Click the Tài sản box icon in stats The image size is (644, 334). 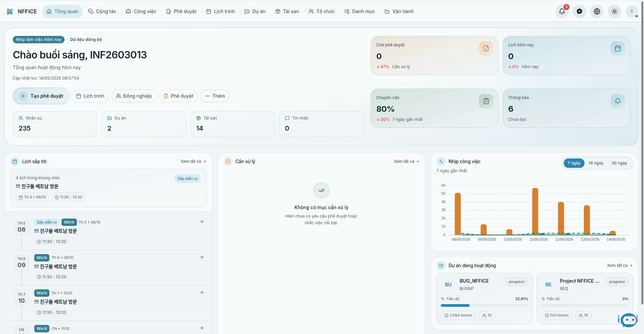coord(199,118)
